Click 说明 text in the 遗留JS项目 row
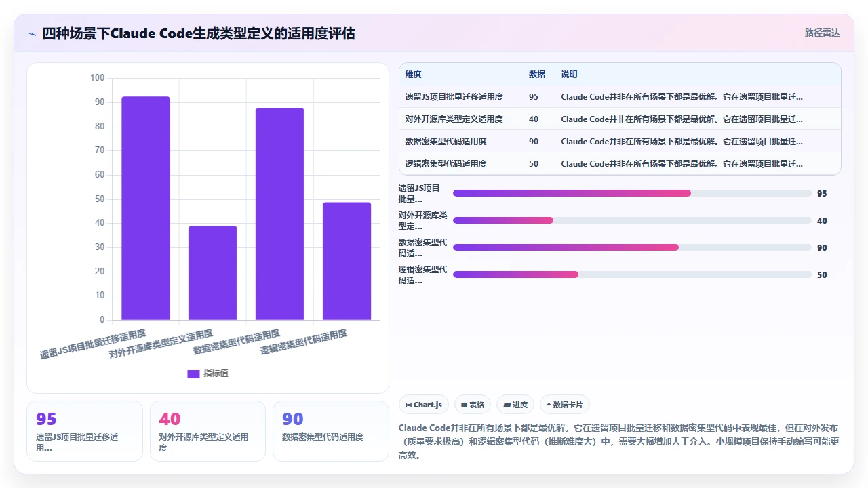Image resolution: width=868 pixels, height=488 pixels. click(682, 97)
